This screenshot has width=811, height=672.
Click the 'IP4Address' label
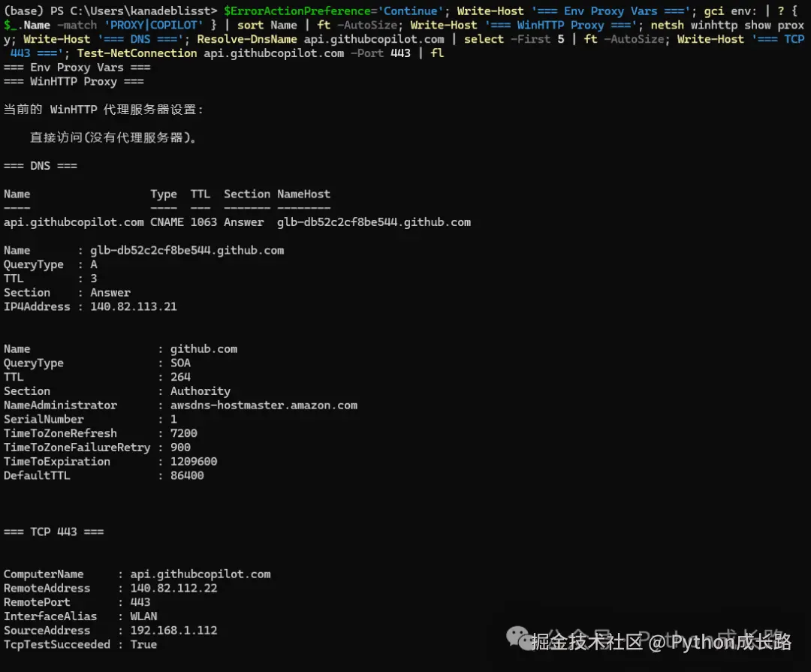tap(37, 307)
